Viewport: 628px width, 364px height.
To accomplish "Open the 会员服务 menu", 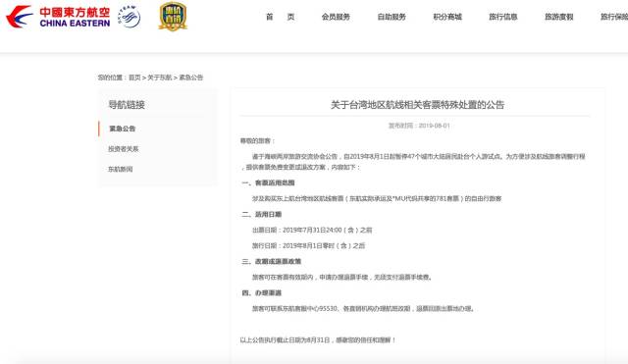I will [x=336, y=17].
